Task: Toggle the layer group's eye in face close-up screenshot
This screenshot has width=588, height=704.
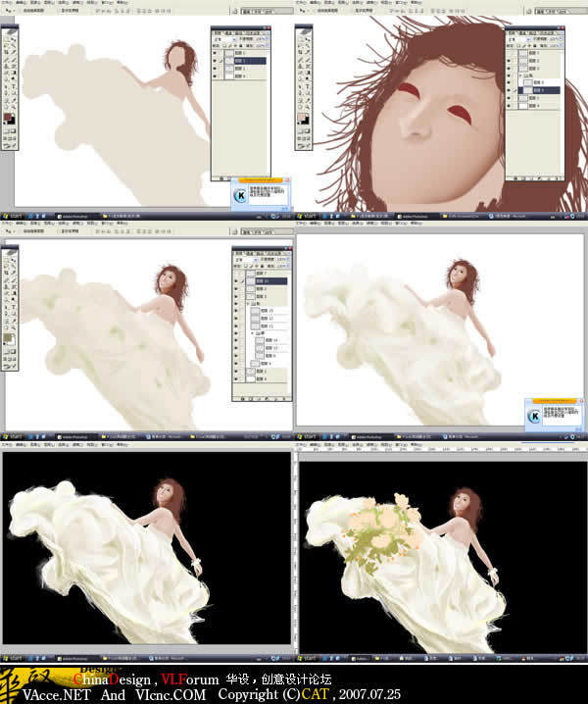Action: [509, 75]
